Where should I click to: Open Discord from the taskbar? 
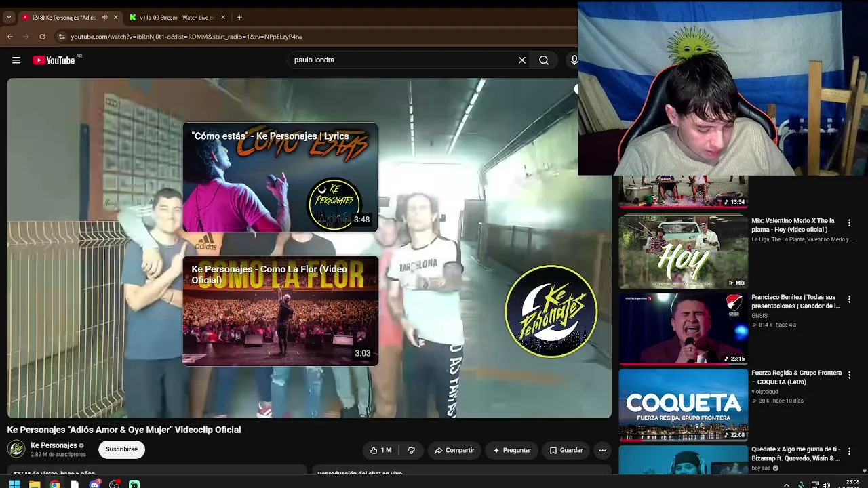point(95,484)
